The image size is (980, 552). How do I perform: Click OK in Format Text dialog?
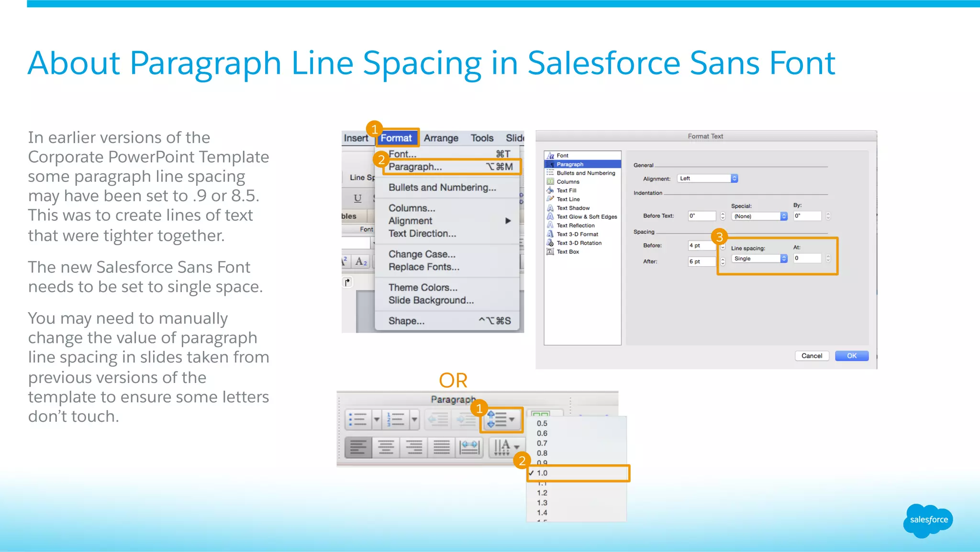coord(852,356)
